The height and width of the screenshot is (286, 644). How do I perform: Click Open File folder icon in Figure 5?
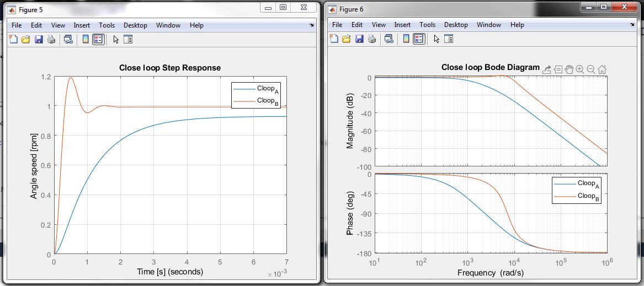[x=26, y=39]
